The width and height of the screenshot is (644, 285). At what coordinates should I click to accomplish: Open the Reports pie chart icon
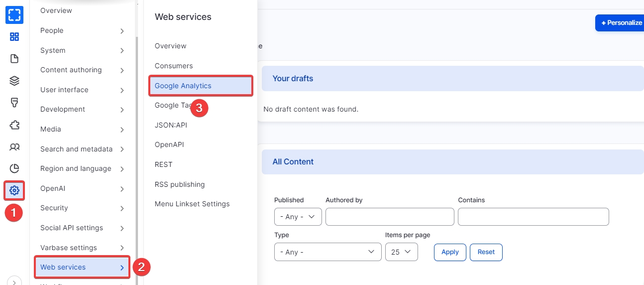click(14, 168)
